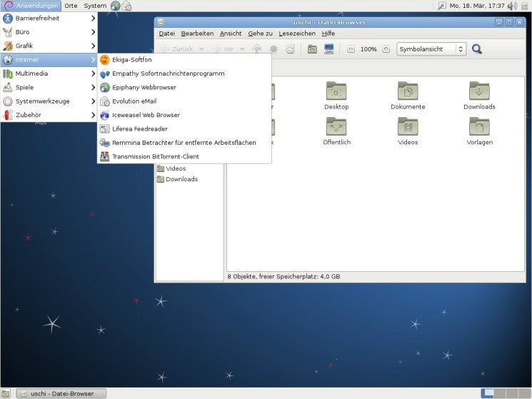Click the home folder toolbar icon
This screenshot has height=399, width=532.
coord(312,49)
